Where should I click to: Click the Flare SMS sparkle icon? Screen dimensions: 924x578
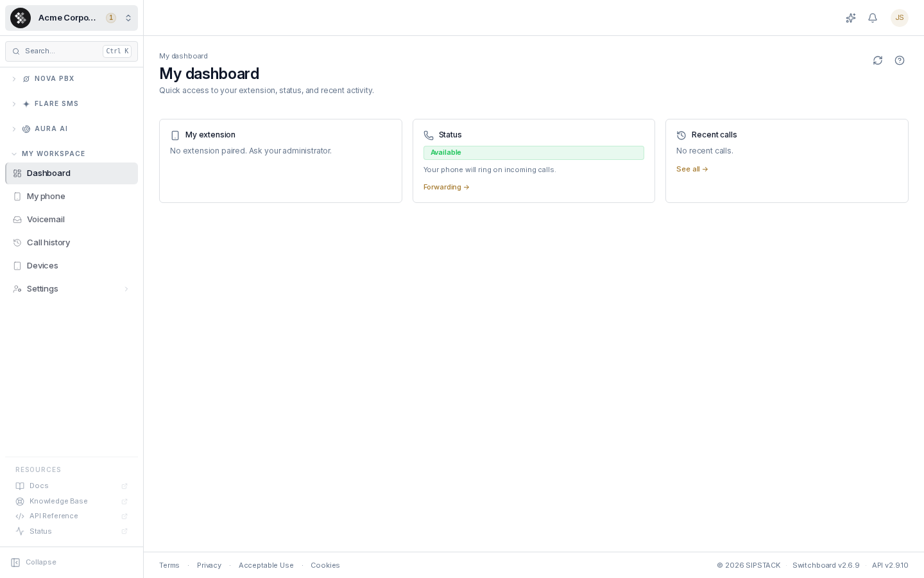tap(26, 104)
